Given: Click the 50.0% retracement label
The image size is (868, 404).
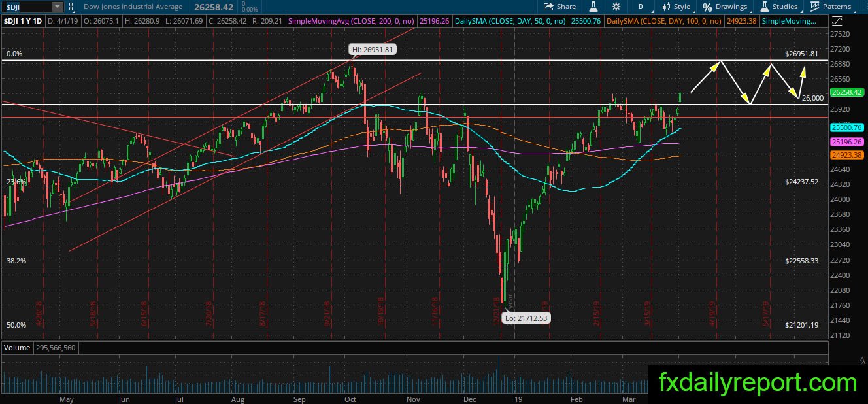Looking at the screenshot, I should (15, 324).
